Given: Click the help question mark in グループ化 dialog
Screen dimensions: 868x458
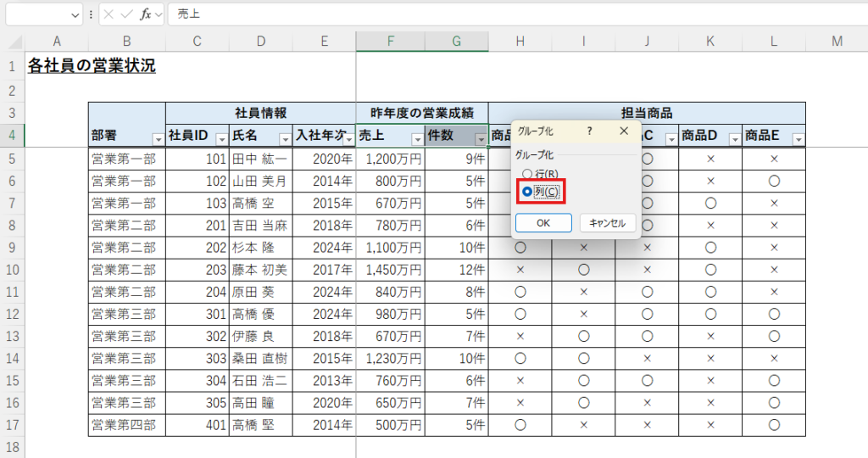Looking at the screenshot, I should (589, 131).
